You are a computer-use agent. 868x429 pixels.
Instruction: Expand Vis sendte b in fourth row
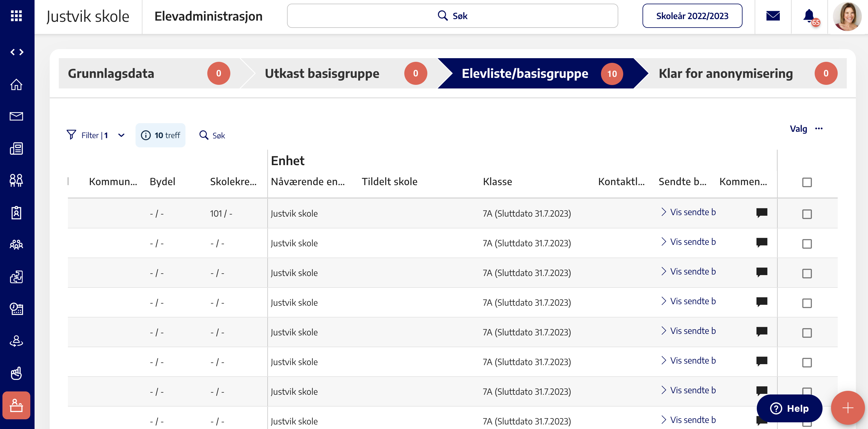[x=688, y=301]
